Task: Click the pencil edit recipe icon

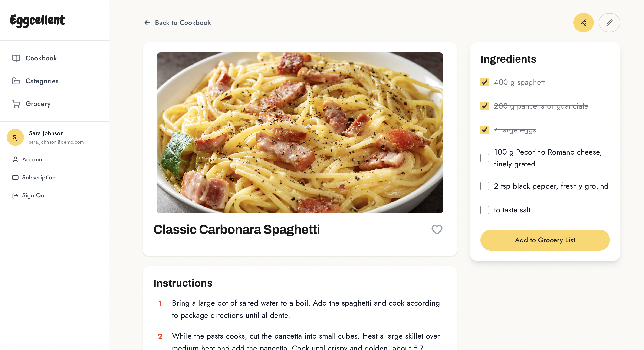Action: click(609, 23)
